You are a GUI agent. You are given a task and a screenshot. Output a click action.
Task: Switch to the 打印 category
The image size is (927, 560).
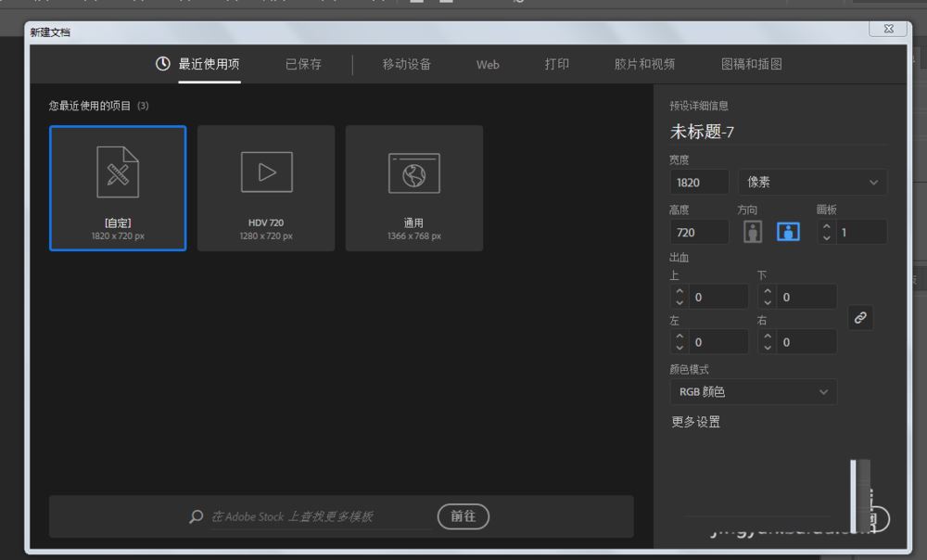(557, 64)
